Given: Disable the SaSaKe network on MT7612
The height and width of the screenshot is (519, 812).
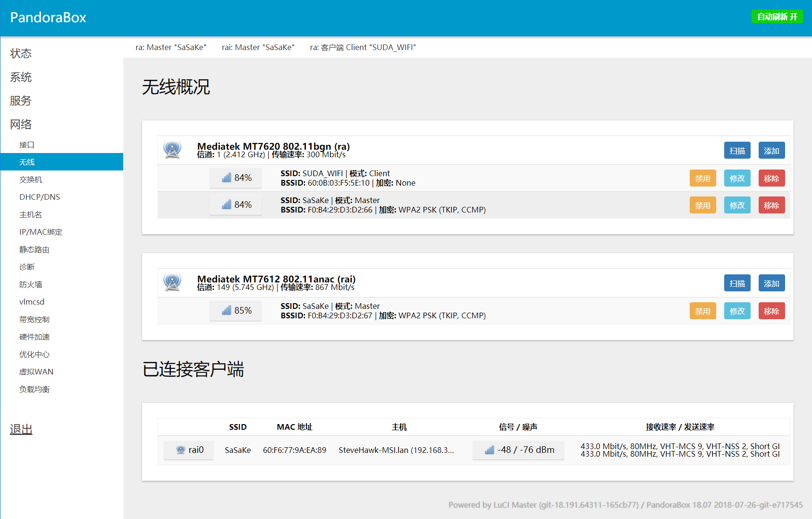Looking at the screenshot, I should pyautogui.click(x=702, y=311).
